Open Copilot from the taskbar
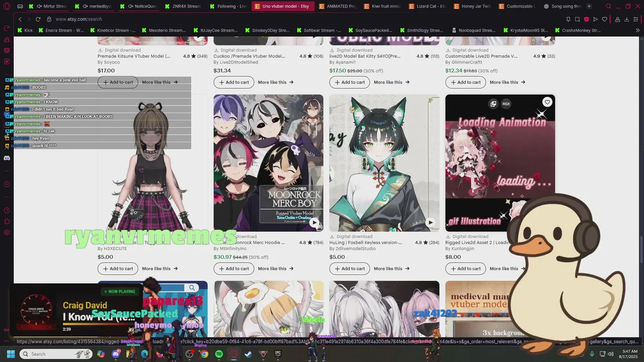Screen dimensions: 644x362 pyautogui.click(x=101, y=354)
